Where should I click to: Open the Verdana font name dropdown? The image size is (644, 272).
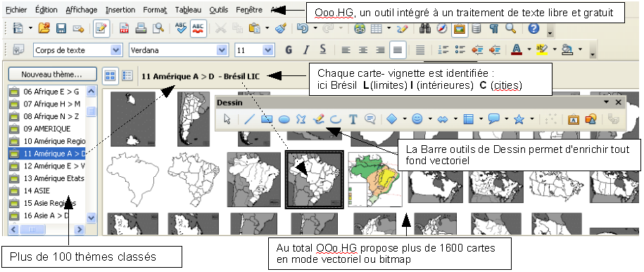(x=222, y=50)
